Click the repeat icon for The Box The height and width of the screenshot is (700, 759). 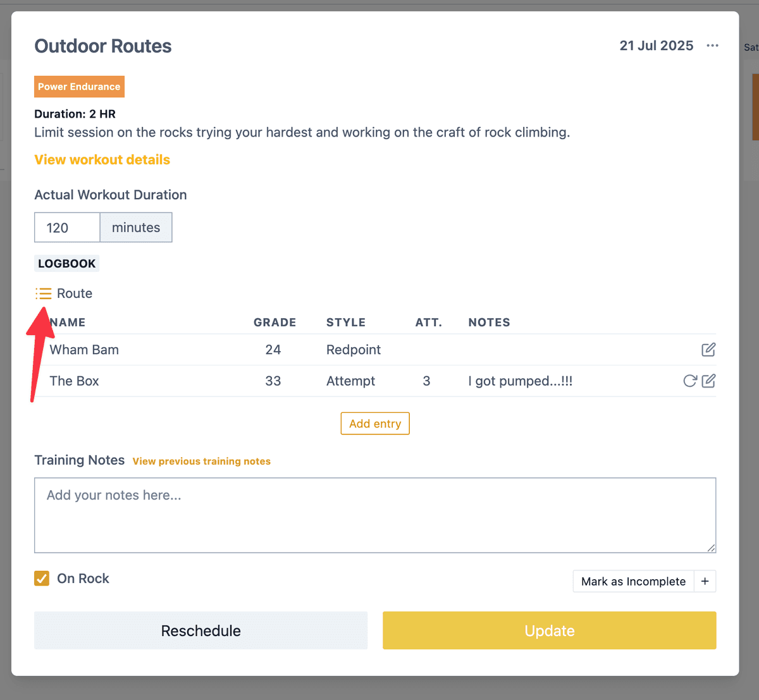point(690,381)
